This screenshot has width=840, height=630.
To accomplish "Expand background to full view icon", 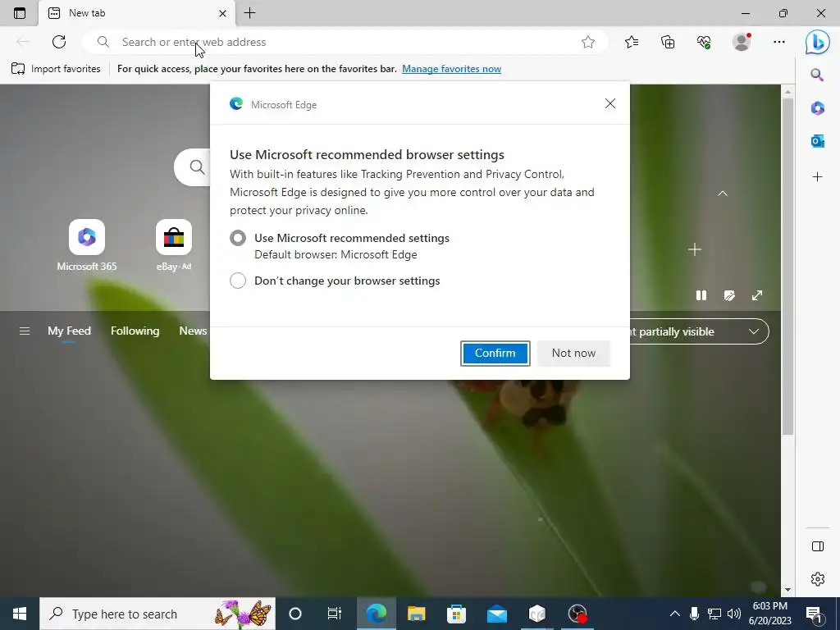I will 757,295.
